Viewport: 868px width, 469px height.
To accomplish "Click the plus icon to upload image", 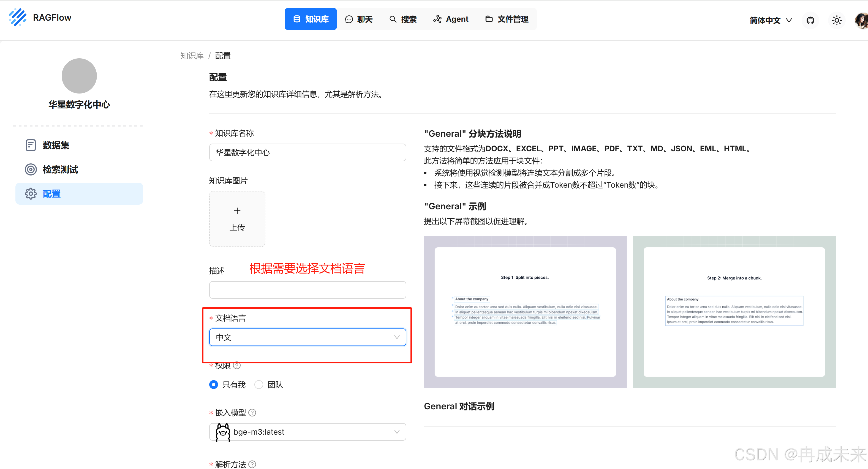I will (x=237, y=211).
